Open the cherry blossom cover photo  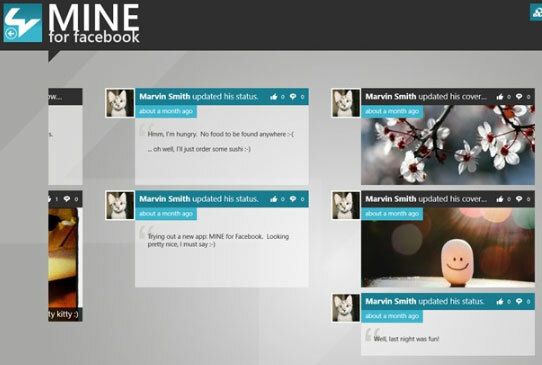(x=448, y=145)
